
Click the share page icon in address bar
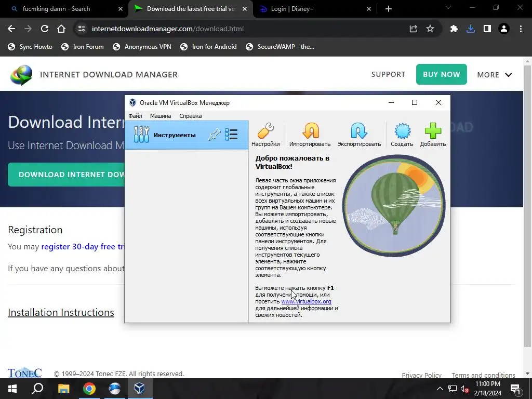click(413, 29)
